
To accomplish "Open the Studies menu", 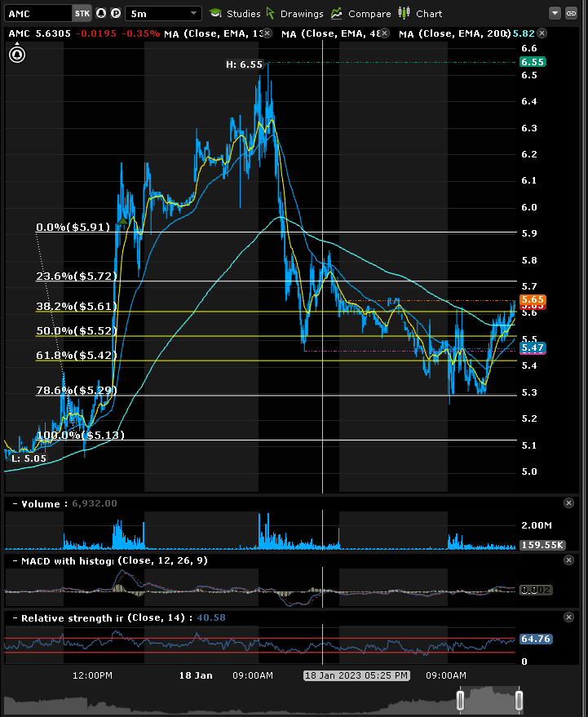I will pos(243,14).
